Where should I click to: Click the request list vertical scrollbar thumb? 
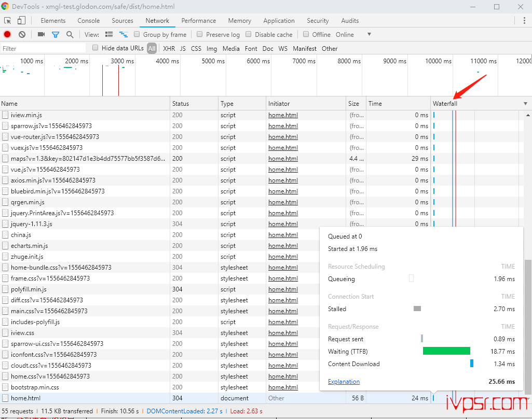(528, 327)
